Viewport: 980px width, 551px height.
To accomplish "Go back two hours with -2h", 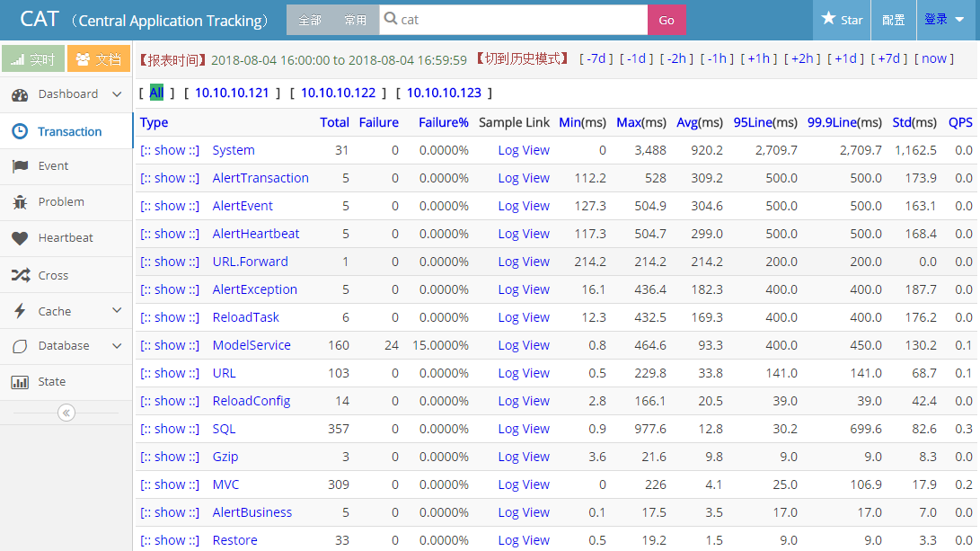I will tap(677, 58).
